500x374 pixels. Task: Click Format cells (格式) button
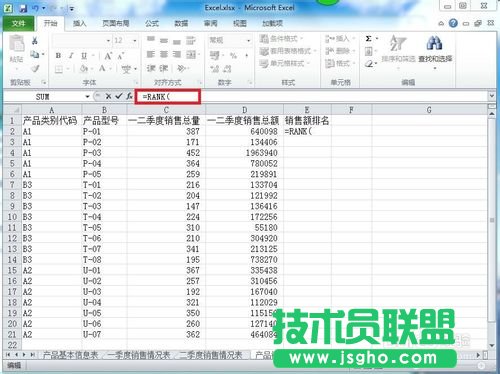(340, 63)
